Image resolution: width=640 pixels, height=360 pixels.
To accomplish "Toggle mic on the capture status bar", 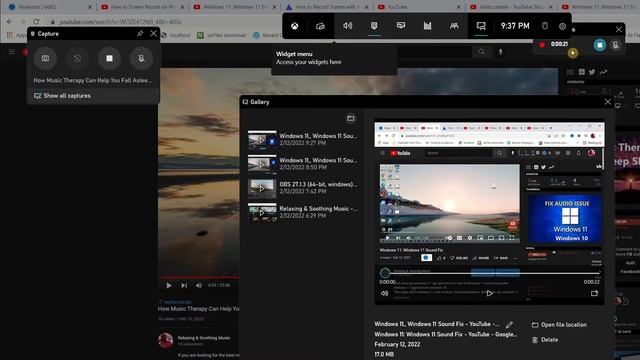I will click(616, 45).
